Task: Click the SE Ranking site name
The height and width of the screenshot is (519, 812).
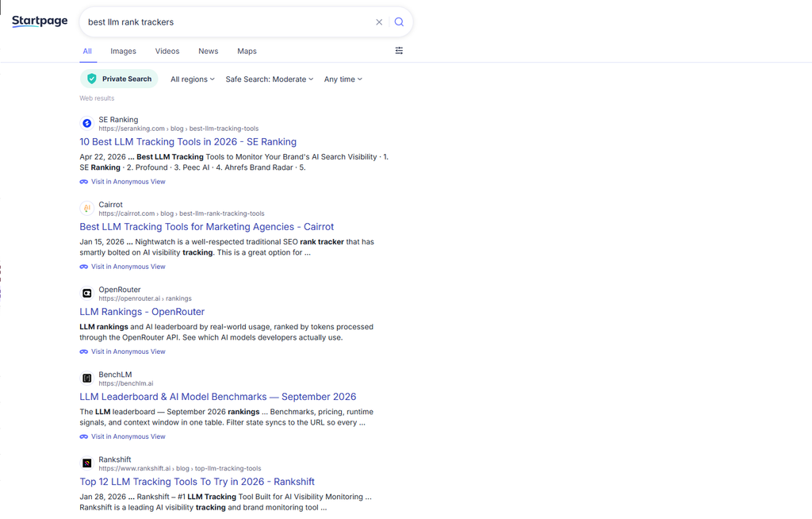Action: tap(119, 120)
